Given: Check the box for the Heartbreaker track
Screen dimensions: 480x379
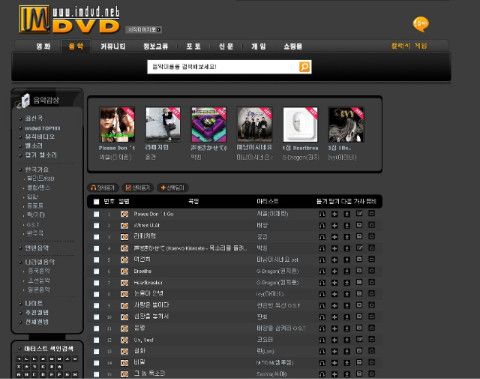Looking at the screenshot, I should [96, 283].
